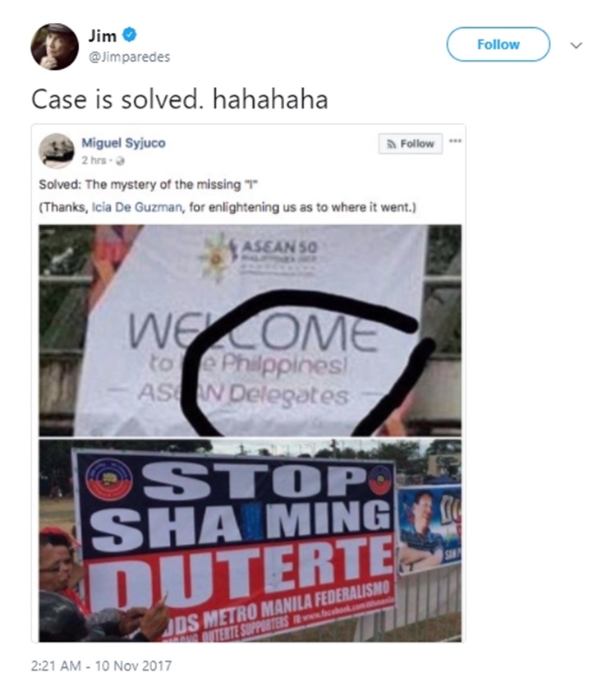Viewport: 616px width, 682px height.
Task: Click the blue verified badge next to Jim
Action: click(x=129, y=35)
